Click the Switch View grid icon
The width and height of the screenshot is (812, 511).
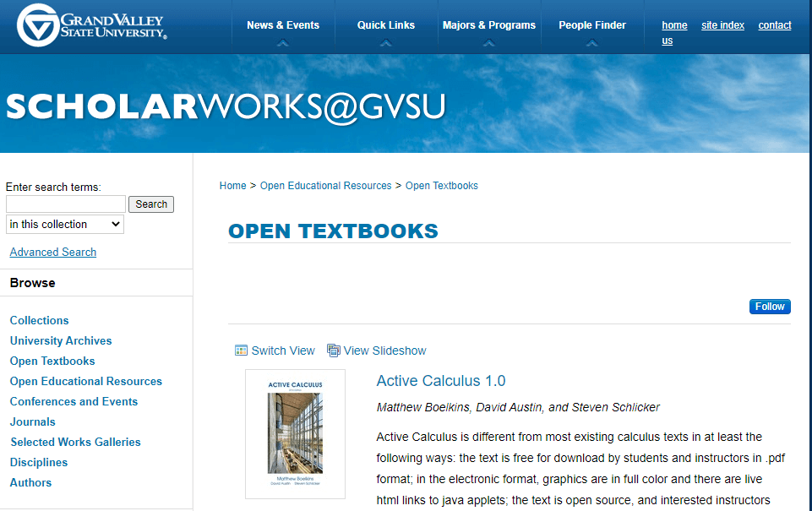pyautogui.click(x=241, y=351)
